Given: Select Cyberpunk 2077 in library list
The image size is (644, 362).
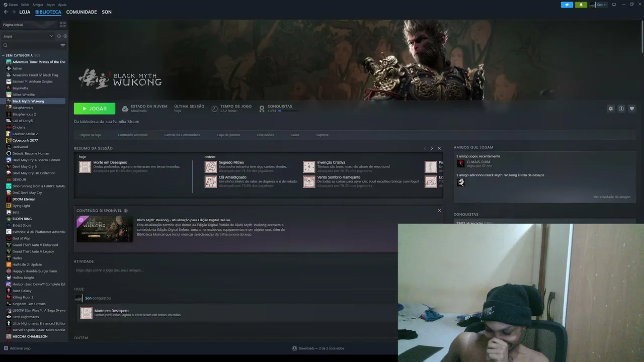Looking at the screenshot, I should point(25,140).
